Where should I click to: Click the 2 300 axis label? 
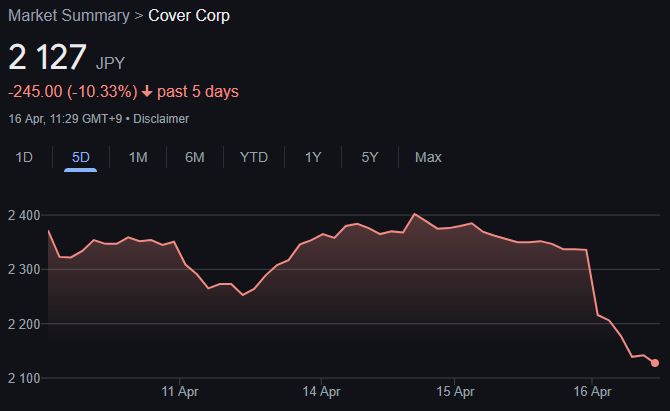(x=24, y=270)
